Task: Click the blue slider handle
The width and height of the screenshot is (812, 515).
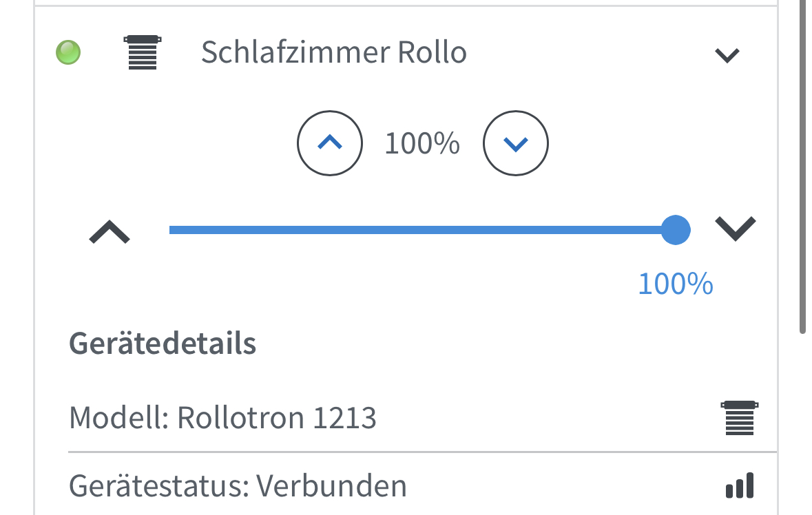Action: 675,230
